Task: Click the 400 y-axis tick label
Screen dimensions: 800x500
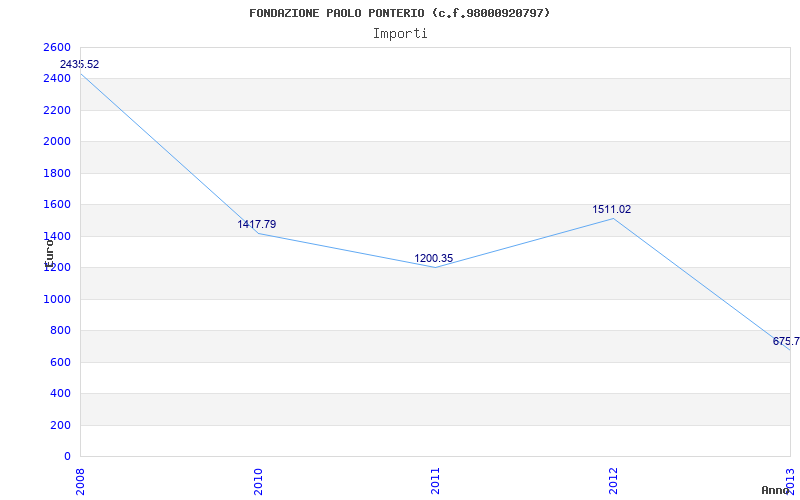Action: [59, 394]
